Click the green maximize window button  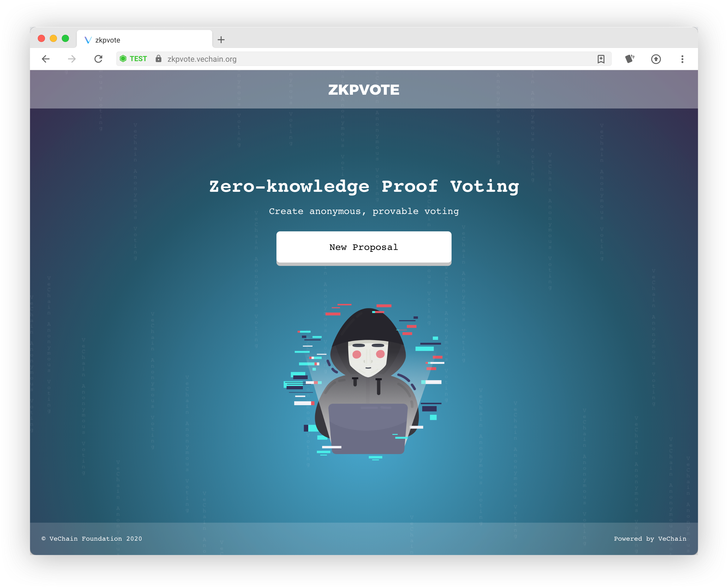(x=65, y=38)
